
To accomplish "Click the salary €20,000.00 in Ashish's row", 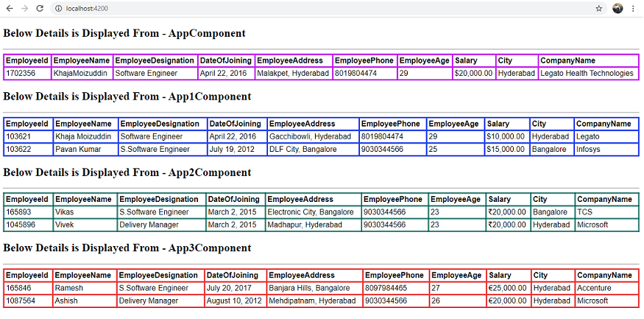I will 507,301.
